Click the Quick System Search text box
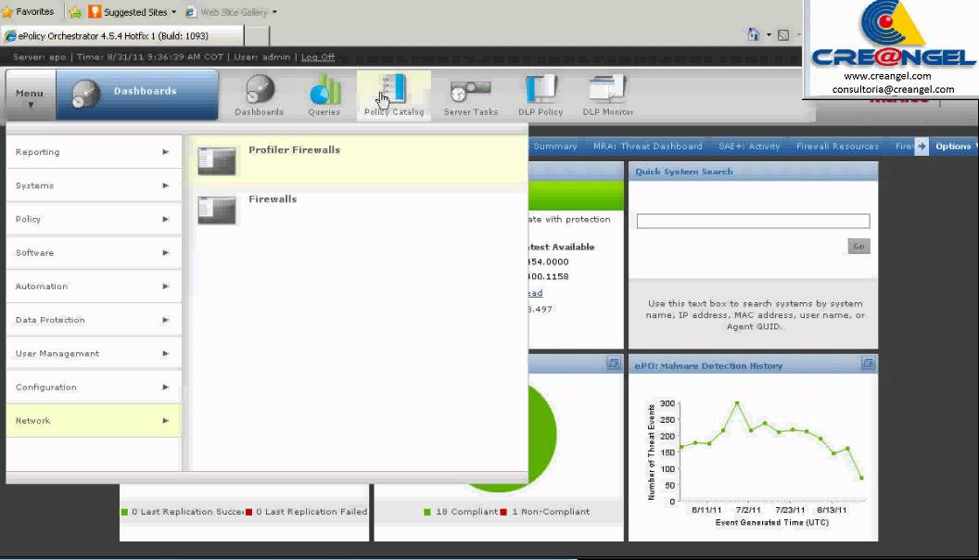The height and width of the screenshot is (560, 979). pos(753,221)
